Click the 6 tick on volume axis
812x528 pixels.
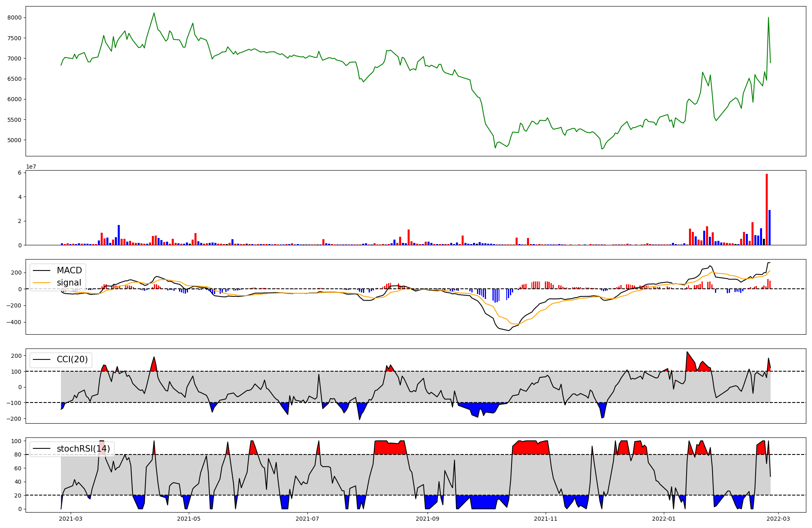point(20,173)
